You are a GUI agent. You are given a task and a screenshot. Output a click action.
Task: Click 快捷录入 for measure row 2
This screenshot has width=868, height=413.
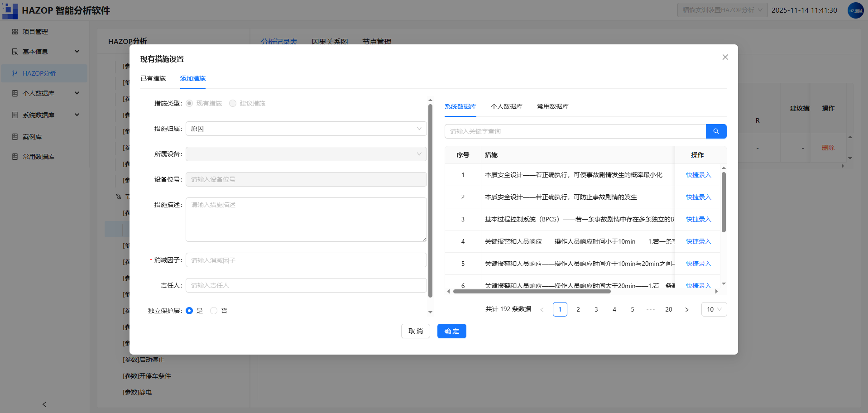tap(698, 197)
